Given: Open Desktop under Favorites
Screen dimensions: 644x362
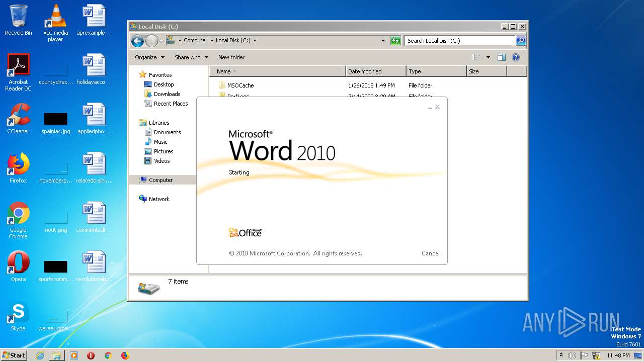Looking at the screenshot, I should [x=164, y=84].
